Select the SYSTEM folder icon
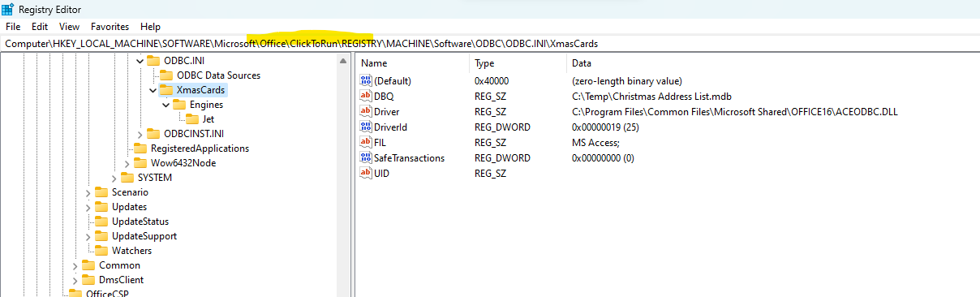This screenshot has width=980, height=297. (127, 178)
